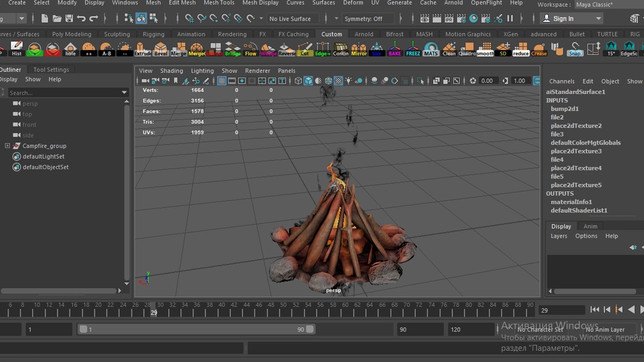Click the SD shelf icon
The width and height of the screenshot is (644, 362).
click(503, 49)
